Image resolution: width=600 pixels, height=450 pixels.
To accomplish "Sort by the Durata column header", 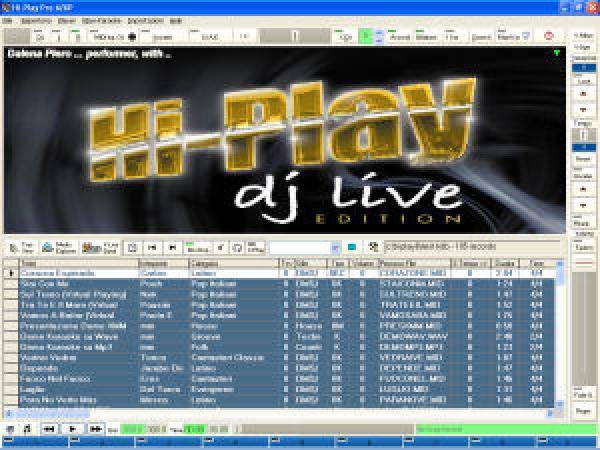I will pyautogui.click(x=505, y=263).
